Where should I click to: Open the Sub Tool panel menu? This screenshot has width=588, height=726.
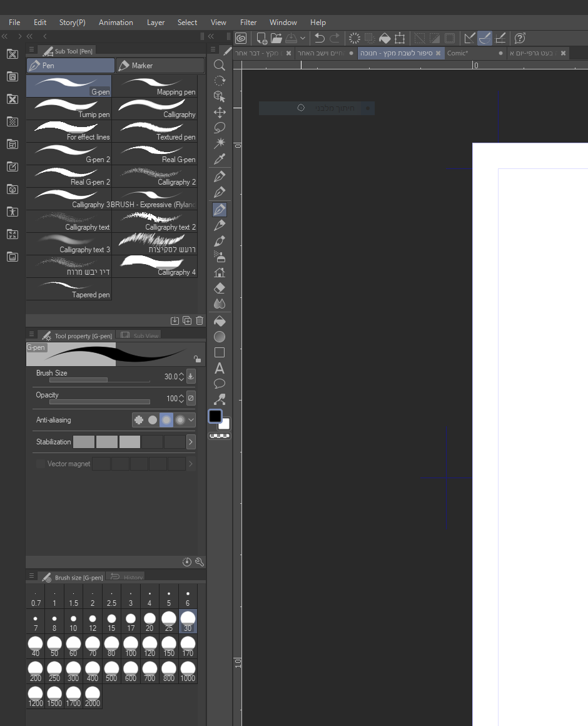[x=31, y=49]
